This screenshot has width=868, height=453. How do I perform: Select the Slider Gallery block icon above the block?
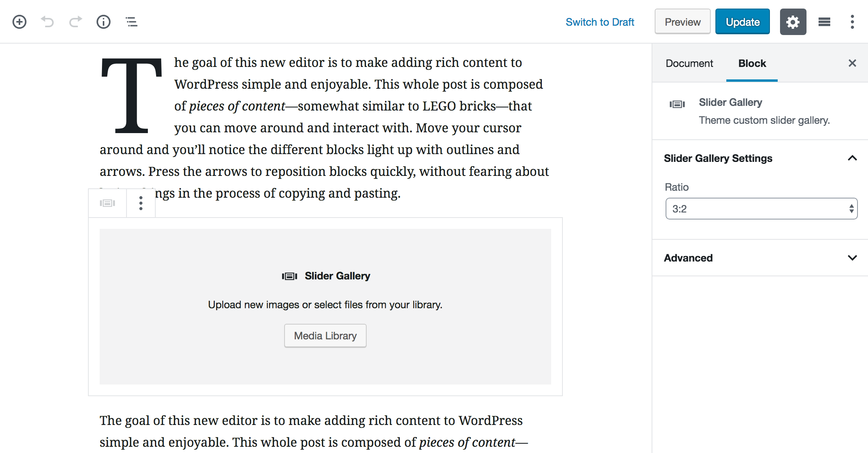click(x=107, y=203)
